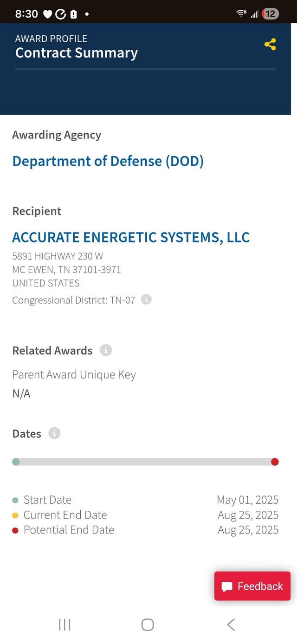Tap Parent Award Unique Key N/A value
297x644 pixels.
click(21, 394)
